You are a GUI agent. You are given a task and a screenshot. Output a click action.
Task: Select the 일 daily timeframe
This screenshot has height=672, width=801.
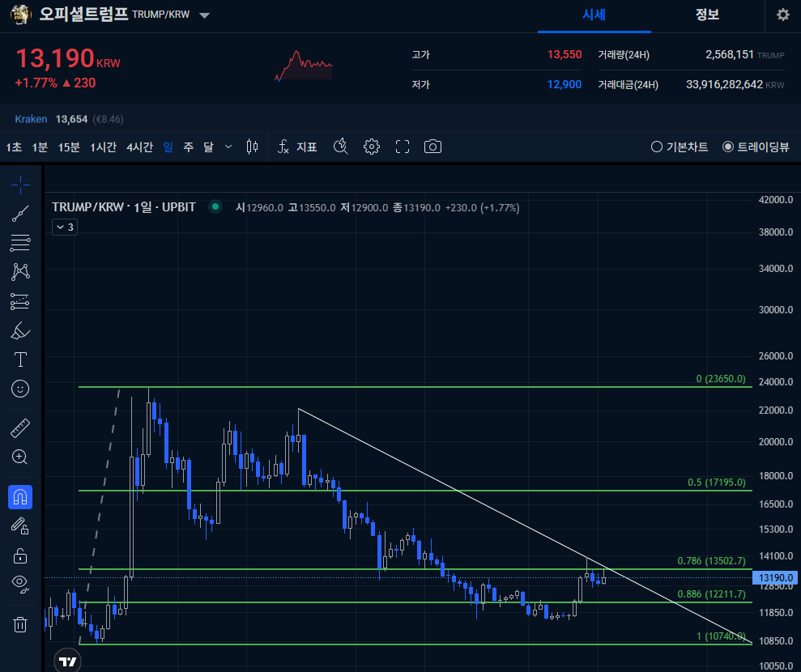tap(168, 147)
